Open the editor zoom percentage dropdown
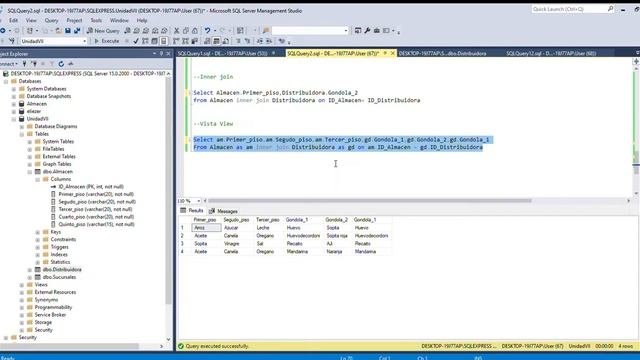This screenshot has width=640, height=360. tap(198, 201)
